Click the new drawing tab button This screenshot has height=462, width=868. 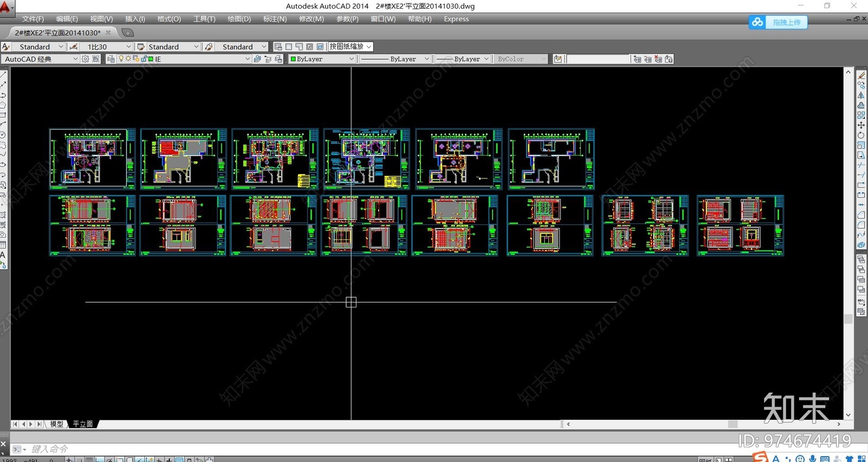127,33
